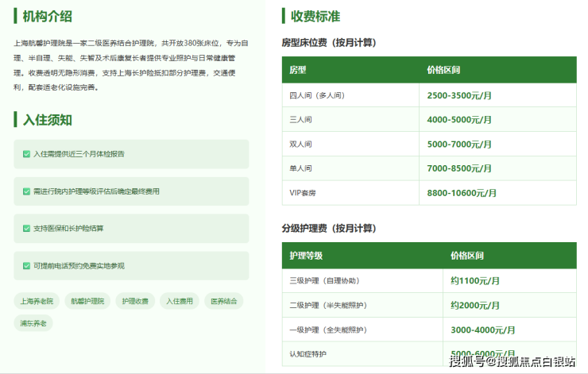Click the price 约2000元/月

tap(475, 306)
